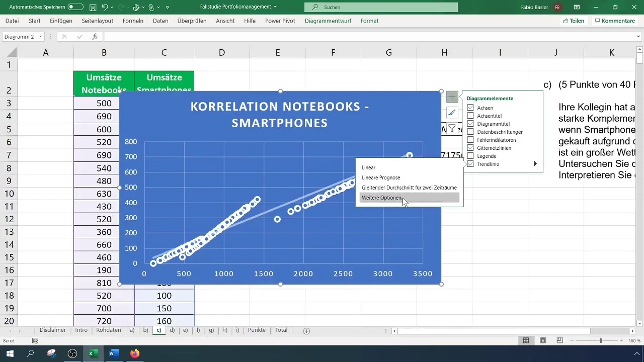Open the Diagrammentwurf ribbon tab
This screenshot has width=644, height=362.
[x=328, y=21]
